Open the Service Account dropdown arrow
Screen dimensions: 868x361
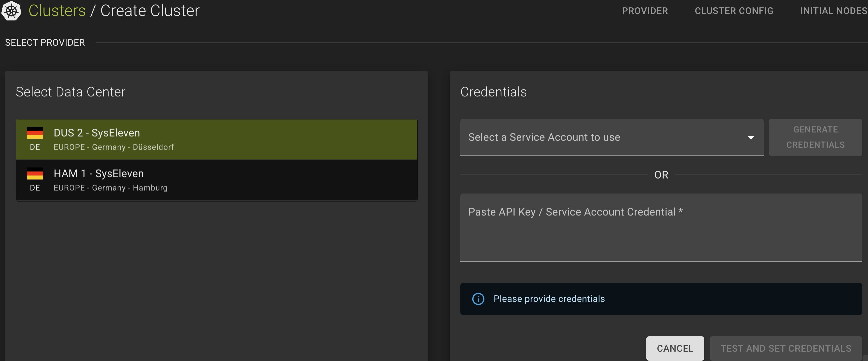[752, 138]
